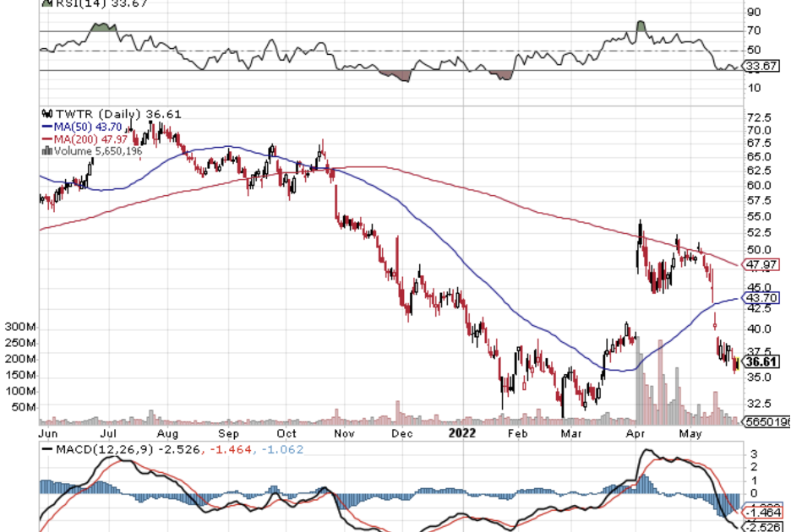Click the Nov label on the time axis
Viewport: 791px width, 532px height.
pyautogui.click(x=343, y=433)
